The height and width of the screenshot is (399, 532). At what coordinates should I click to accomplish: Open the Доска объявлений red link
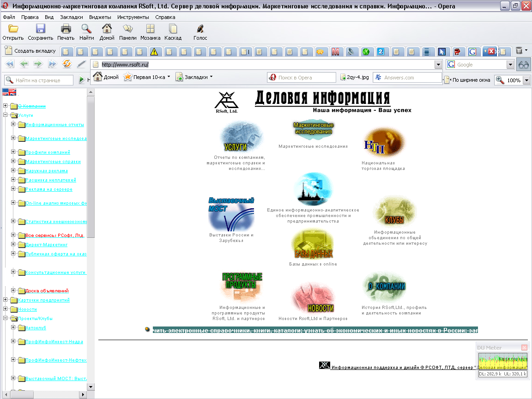47,291
